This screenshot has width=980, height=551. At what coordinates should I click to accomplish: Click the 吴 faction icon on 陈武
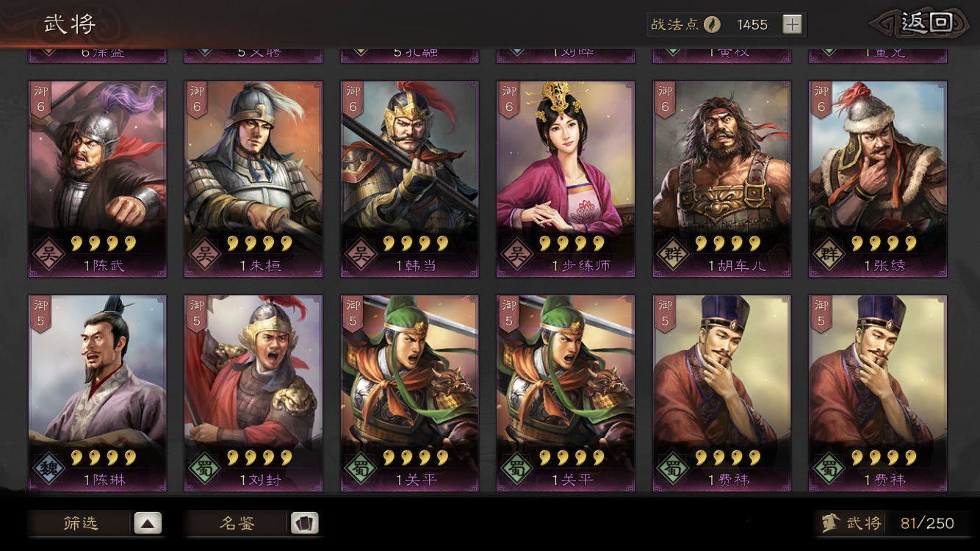49,255
